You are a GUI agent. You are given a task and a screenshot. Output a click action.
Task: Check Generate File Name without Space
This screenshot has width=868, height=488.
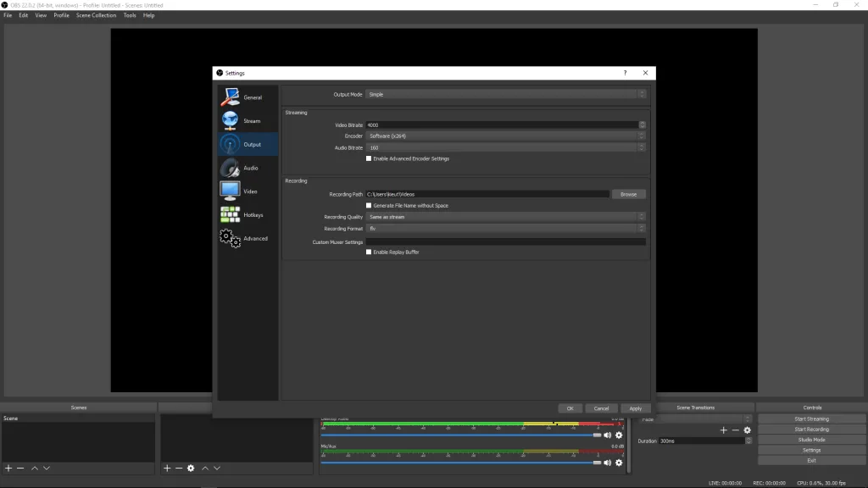[x=370, y=204]
